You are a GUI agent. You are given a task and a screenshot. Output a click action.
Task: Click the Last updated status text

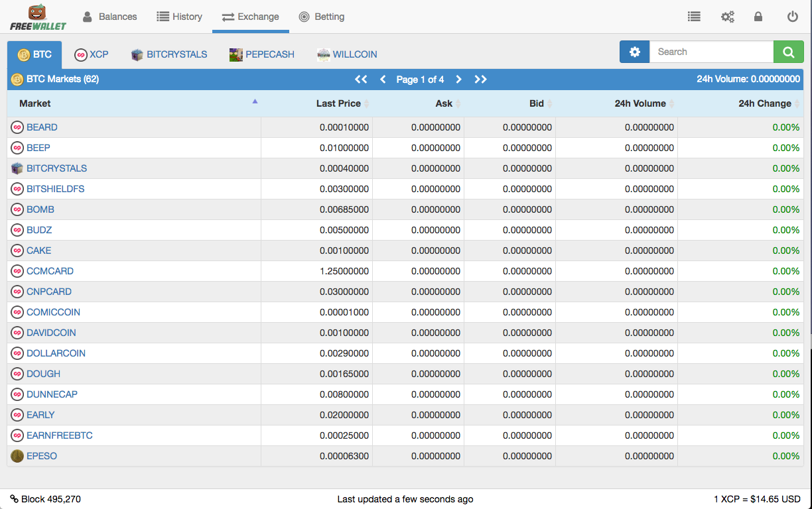tap(405, 499)
